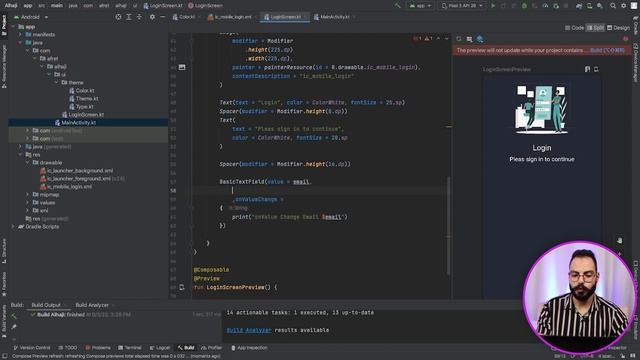Click Select Opened File target icon
Viewport: 640px width, 360px height.
[x=118, y=17]
